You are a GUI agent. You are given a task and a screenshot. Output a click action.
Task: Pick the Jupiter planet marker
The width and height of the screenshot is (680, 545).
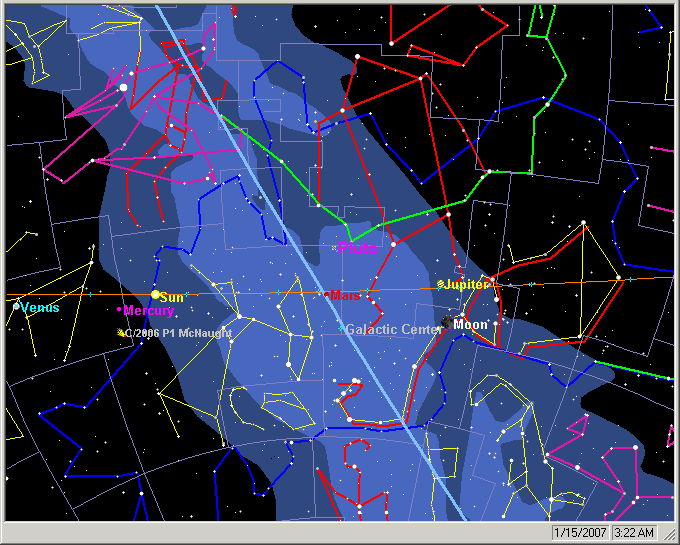(x=441, y=285)
